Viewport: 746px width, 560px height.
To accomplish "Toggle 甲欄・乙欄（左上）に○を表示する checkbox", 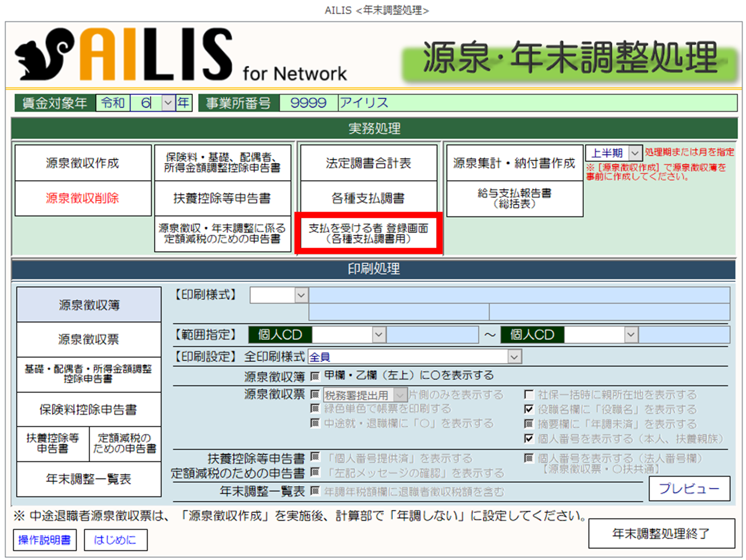I will [315, 376].
